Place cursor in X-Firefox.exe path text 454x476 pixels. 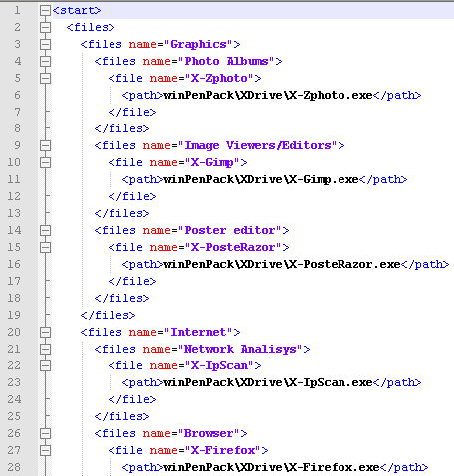272,467
